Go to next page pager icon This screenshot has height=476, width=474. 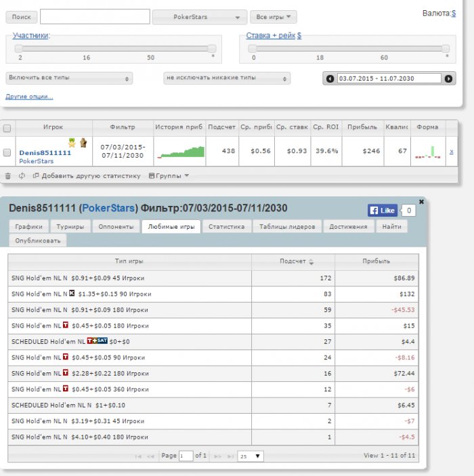tap(218, 456)
